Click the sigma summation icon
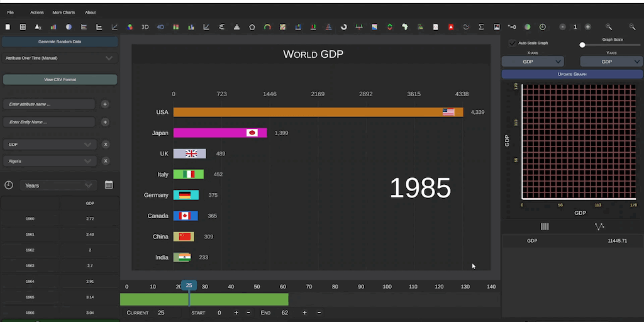 pos(481,27)
